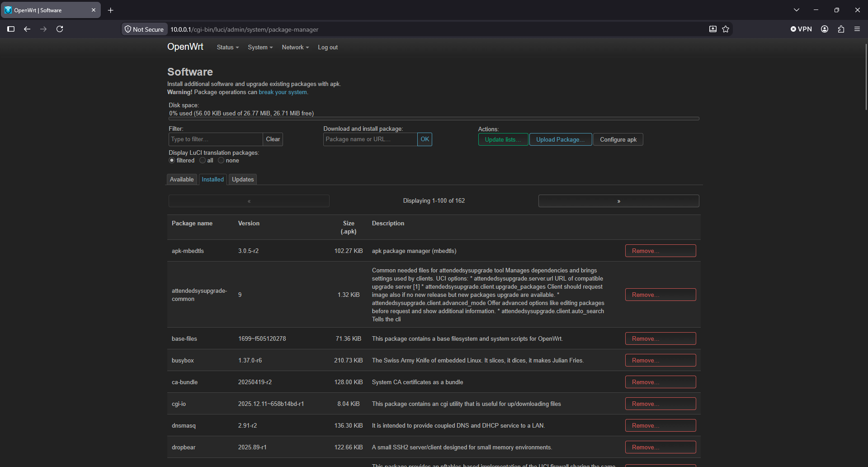Click the OpenWrt brand link
Image resolution: width=868 pixels, height=467 pixels.
pos(185,47)
